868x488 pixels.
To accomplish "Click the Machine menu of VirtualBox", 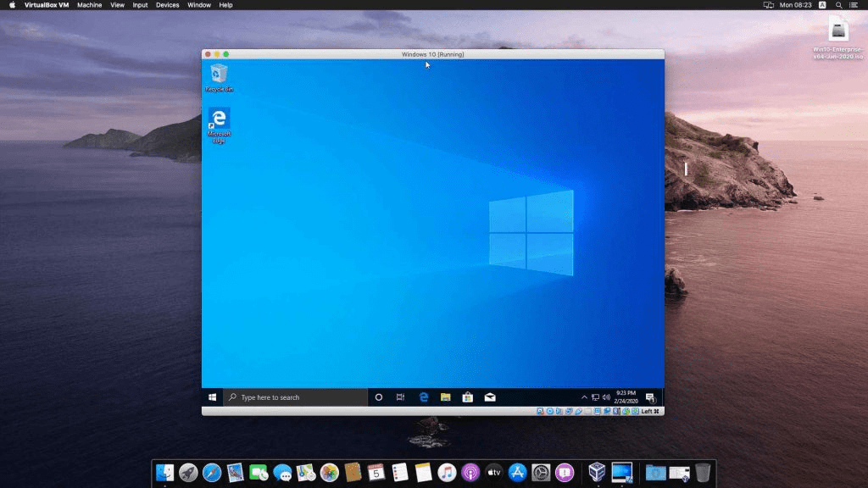I will (88, 5).
